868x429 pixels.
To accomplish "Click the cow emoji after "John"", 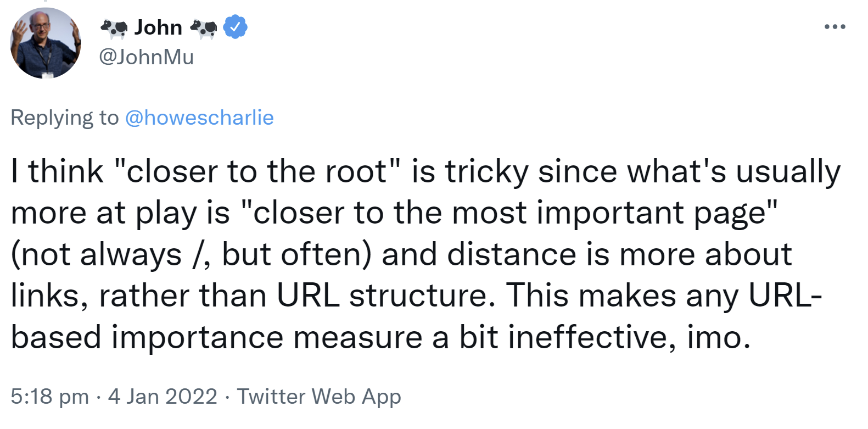I will point(203,28).
